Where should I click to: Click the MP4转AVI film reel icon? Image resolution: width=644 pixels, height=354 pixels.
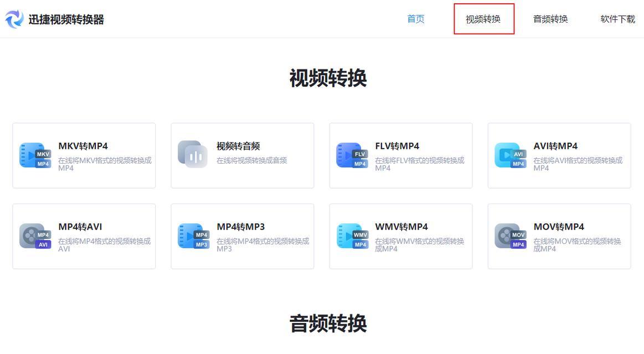tap(35, 236)
